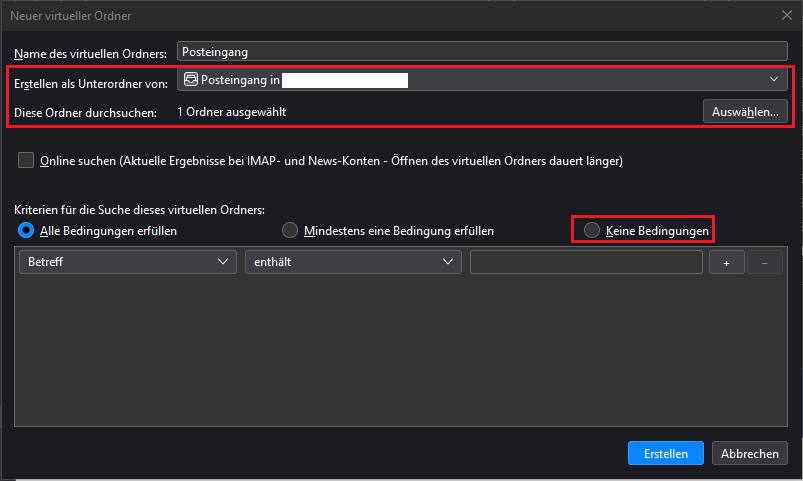Select Alle Bedingungen erfüllen radio button
Image resolution: width=803 pixels, height=481 pixels.
[x=26, y=231]
